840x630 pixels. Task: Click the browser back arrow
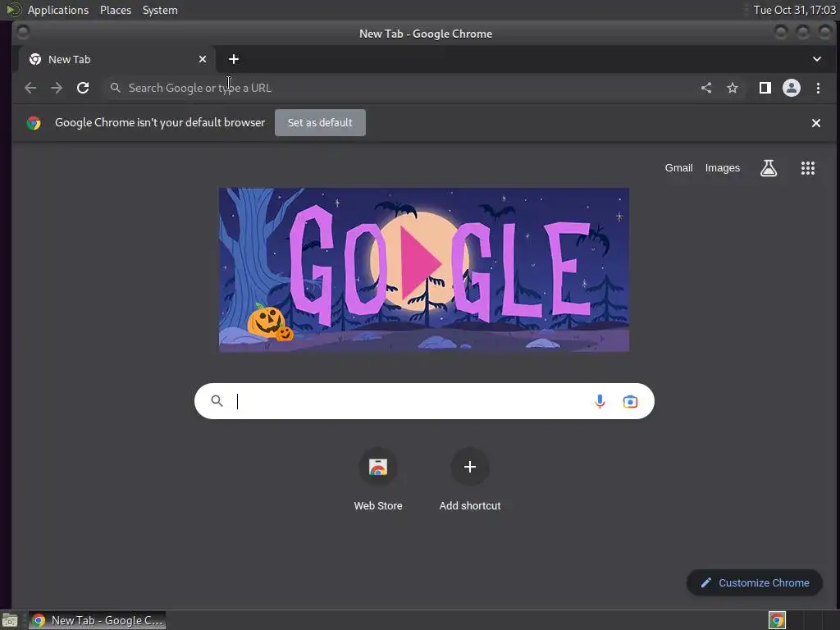30,88
